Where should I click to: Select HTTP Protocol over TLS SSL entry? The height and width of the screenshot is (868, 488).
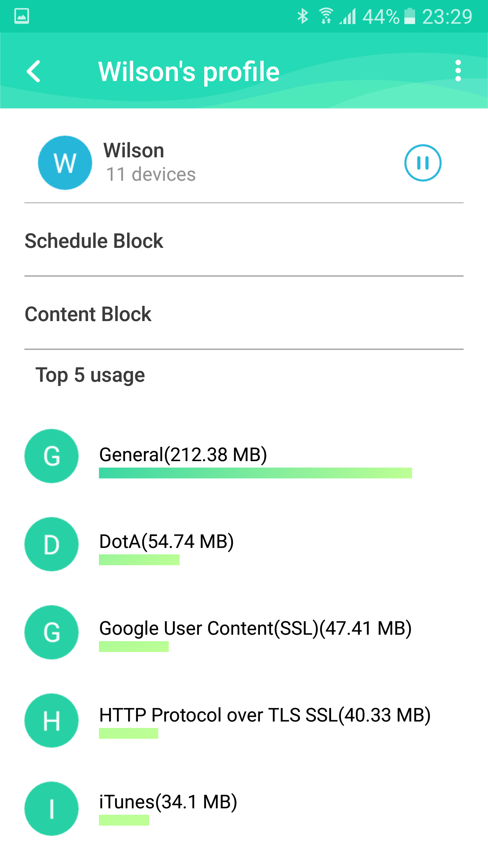[265, 715]
